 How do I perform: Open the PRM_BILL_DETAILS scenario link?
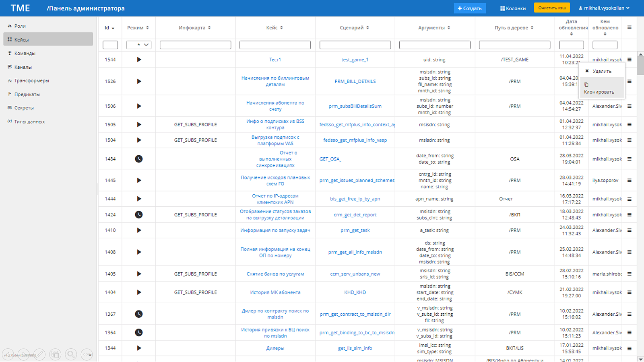(355, 81)
